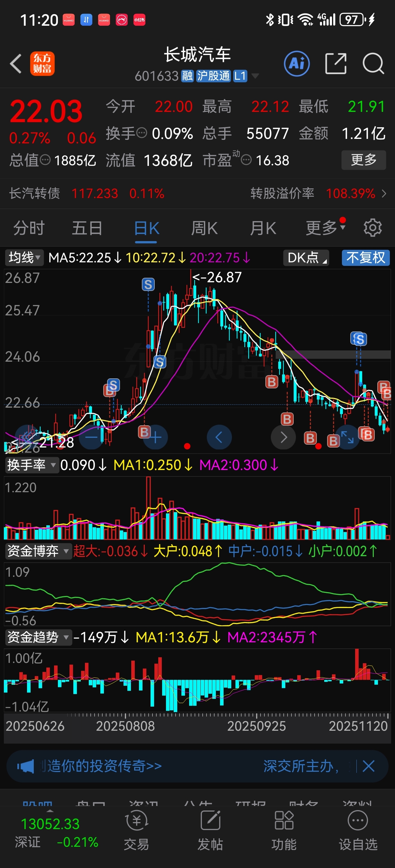Tap the low price label 21.28
Image resolution: width=395 pixels, height=868 pixels.
(57, 442)
